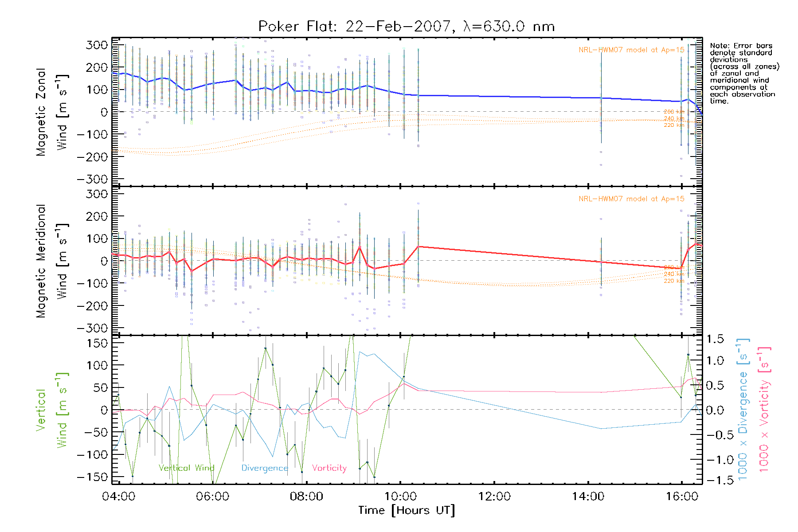Select the 'Time [Hours UT]' axis label

(x=407, y=511)
